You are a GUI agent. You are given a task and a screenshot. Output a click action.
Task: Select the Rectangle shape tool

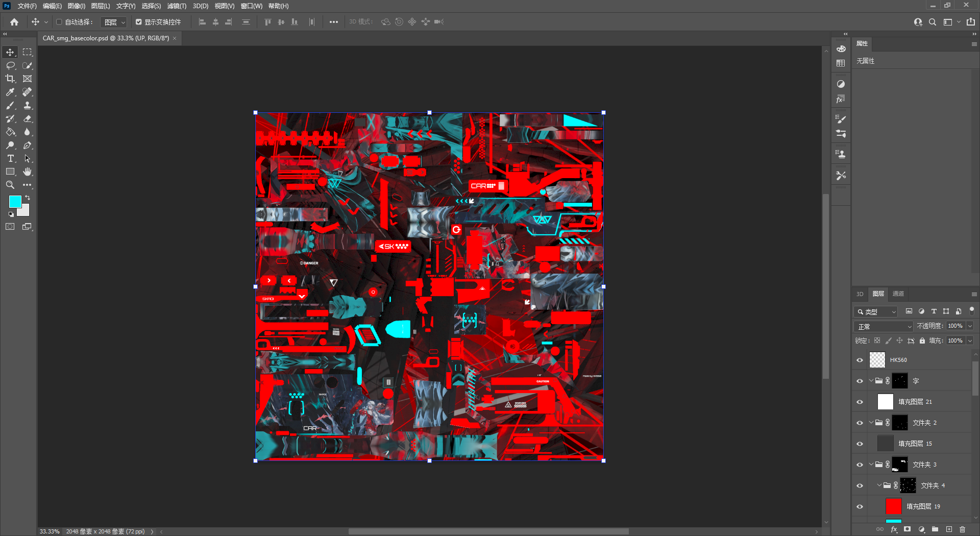tap(10, 172)
